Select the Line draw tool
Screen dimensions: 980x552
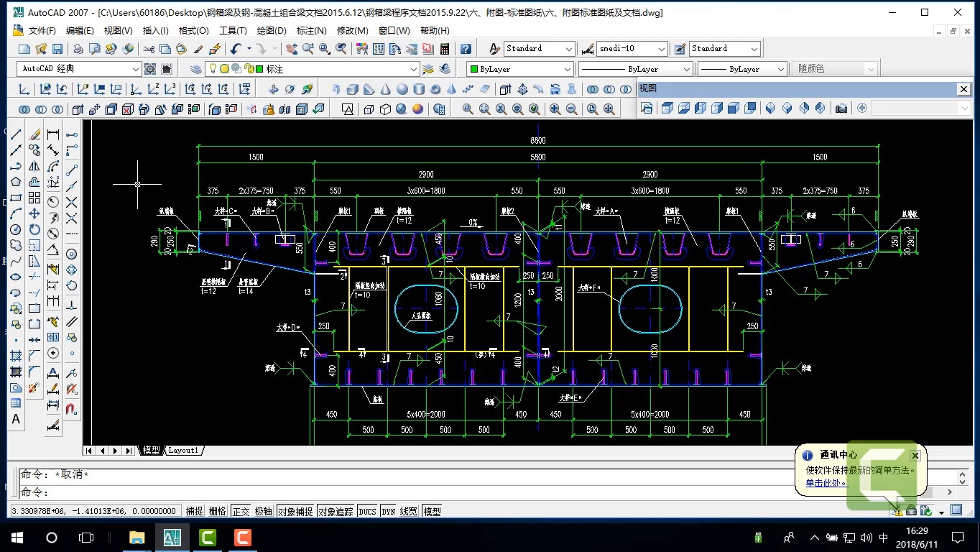16,134
